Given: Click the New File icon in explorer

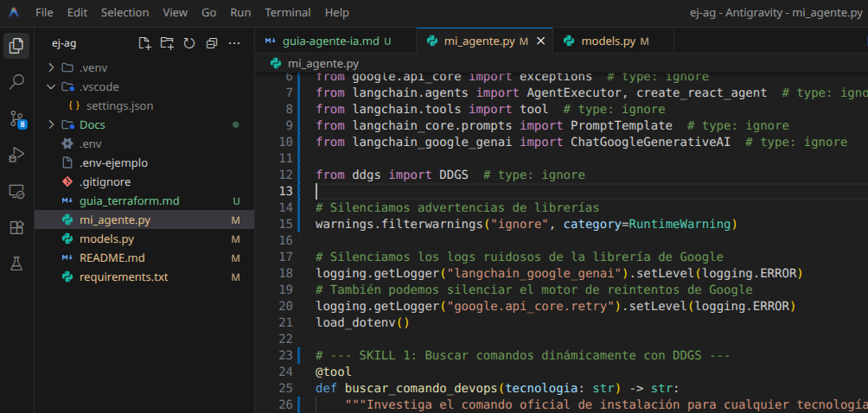Looking at the screenshot, I should [144, 43].
